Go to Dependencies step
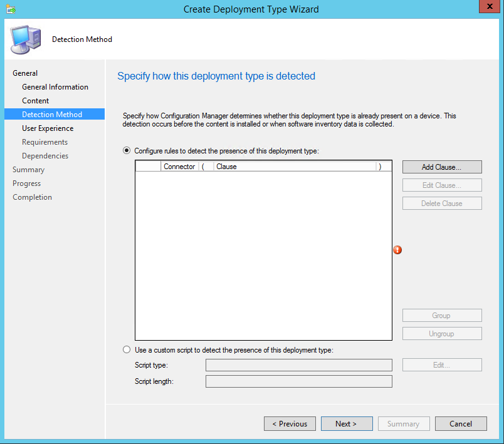The width and height of the screenshot is (504, 444). [x=45, y=156]
